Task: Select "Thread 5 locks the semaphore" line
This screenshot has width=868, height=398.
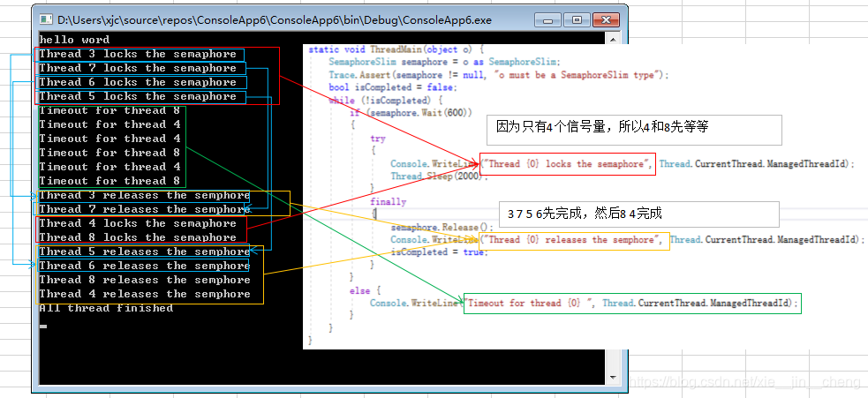Action: [137, 96]
